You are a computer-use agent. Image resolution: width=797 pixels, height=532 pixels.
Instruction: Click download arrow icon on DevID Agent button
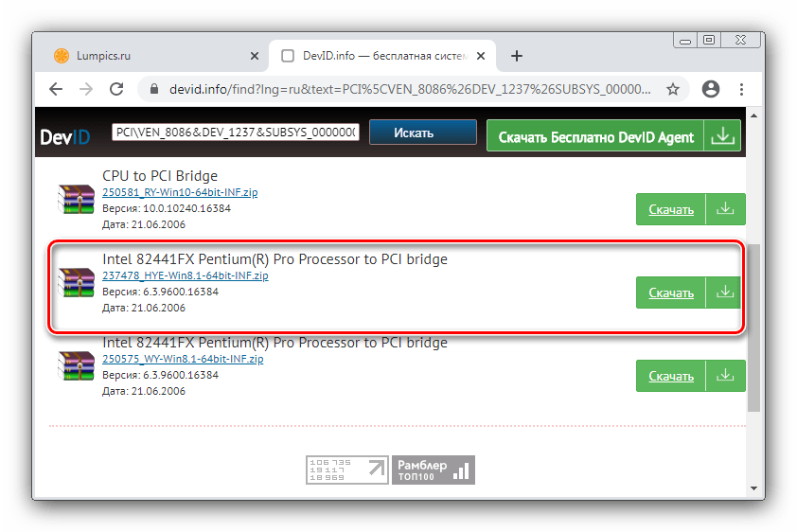(723, 136)
